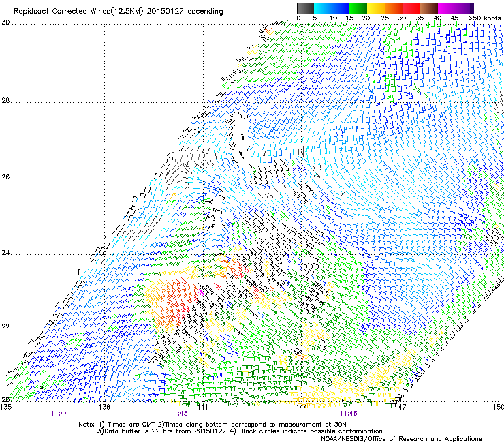
Task: Click the date text '20150127 ascending'
Action: pos(185,12)
